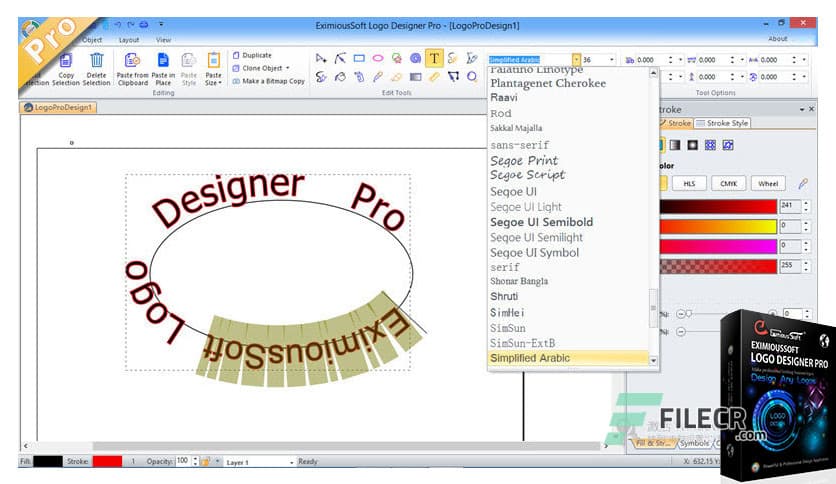The image size is (836, 484).
Task: Select the magnifier Zoom tool
Action: point(472,77)
